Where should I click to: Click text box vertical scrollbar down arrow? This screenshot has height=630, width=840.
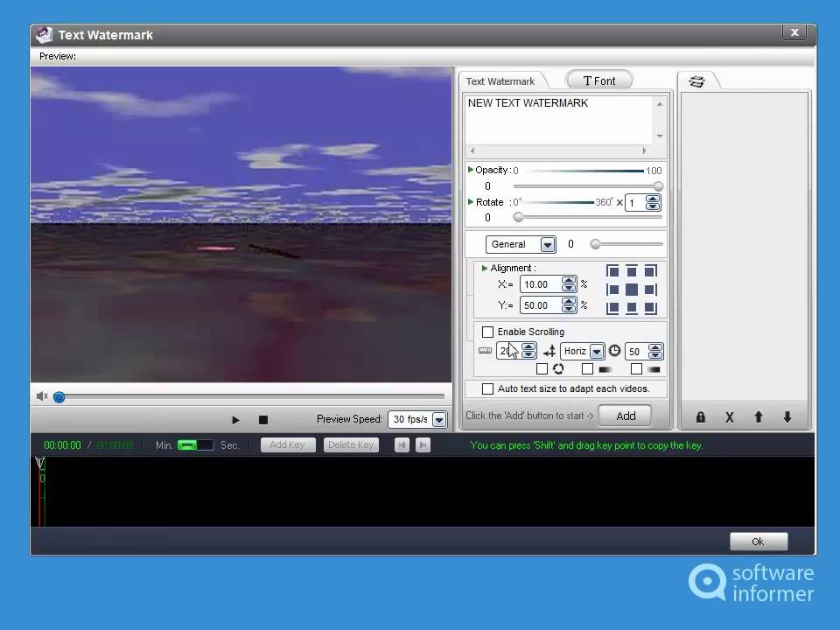660,136
